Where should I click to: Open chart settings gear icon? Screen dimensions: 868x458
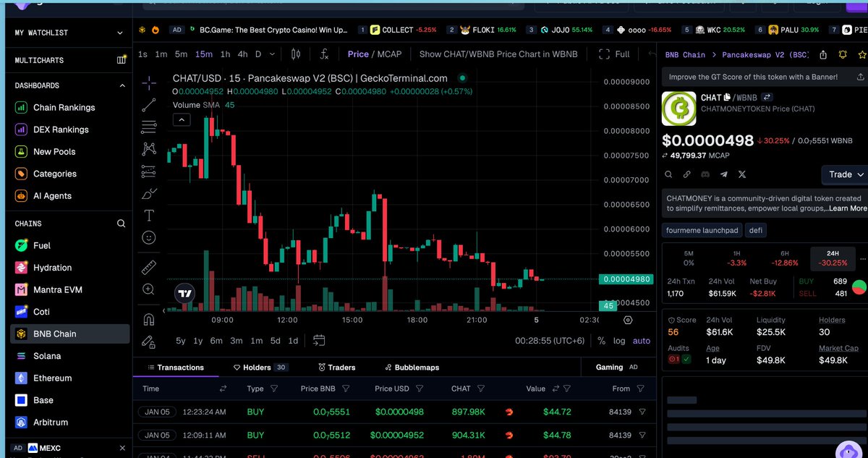pyautogui.click(x=628, y=320)
